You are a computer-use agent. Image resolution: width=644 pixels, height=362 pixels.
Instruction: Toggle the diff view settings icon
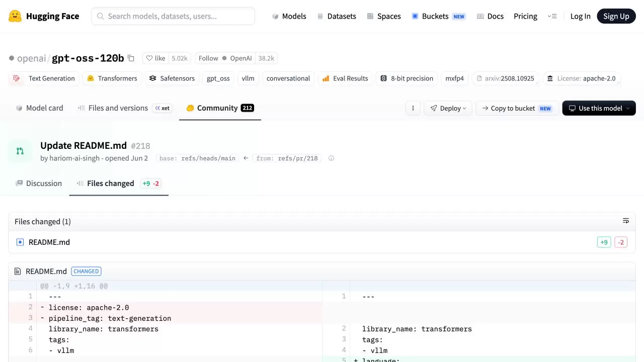pos(626,221)
